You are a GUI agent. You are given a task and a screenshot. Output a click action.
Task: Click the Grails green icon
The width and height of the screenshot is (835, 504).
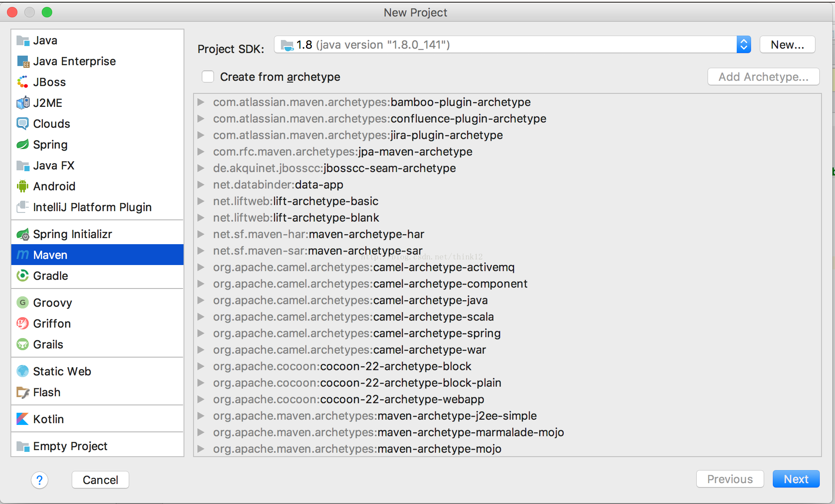[x=23, y=345]
